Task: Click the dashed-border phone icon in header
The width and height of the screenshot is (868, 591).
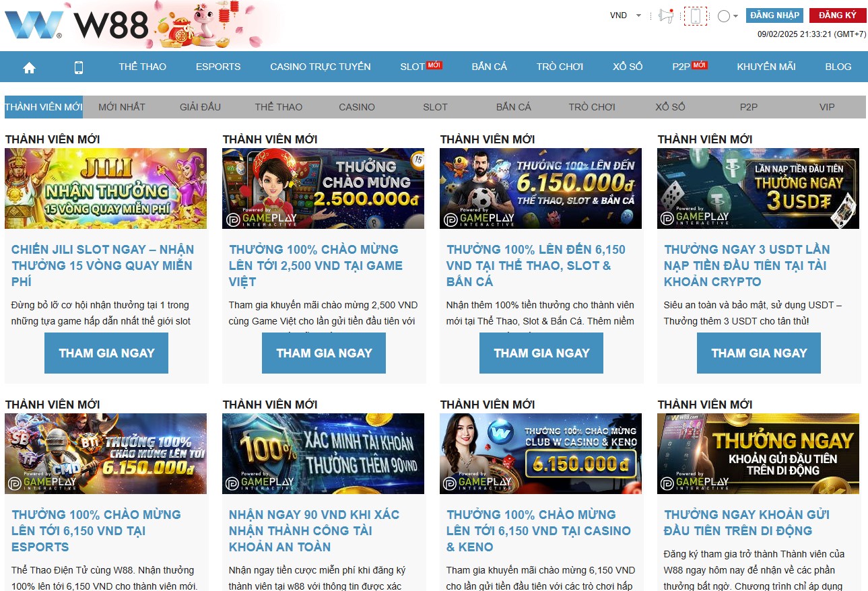Action: (696, 16)
